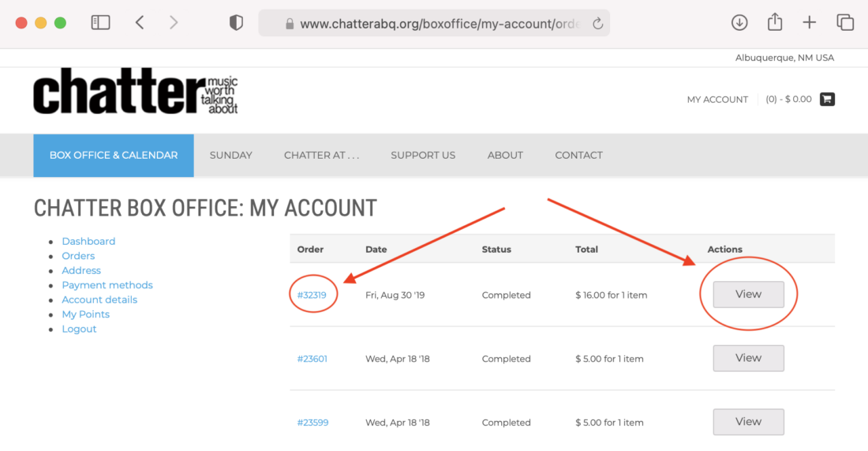
Task: Open order #23601 link
Action: click(312, 359)
